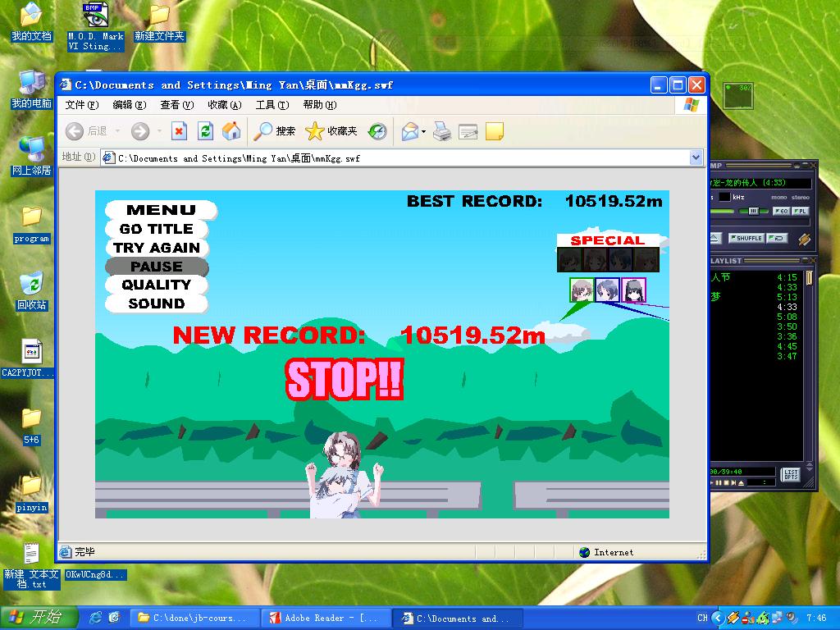
Task: Select purple-framed character portrait in game
Action: pos(633,290)
